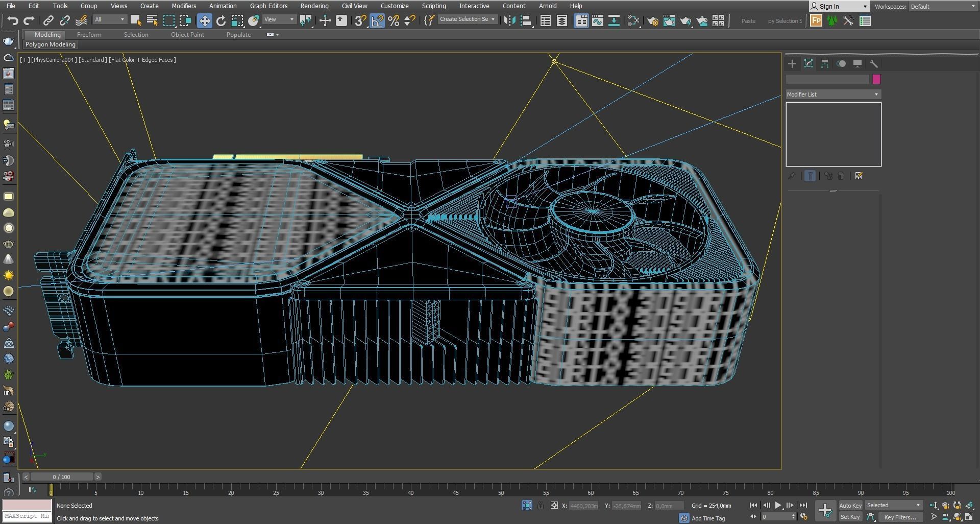Click the MAXScript mini listener pink box

click(x=27, y=505)
